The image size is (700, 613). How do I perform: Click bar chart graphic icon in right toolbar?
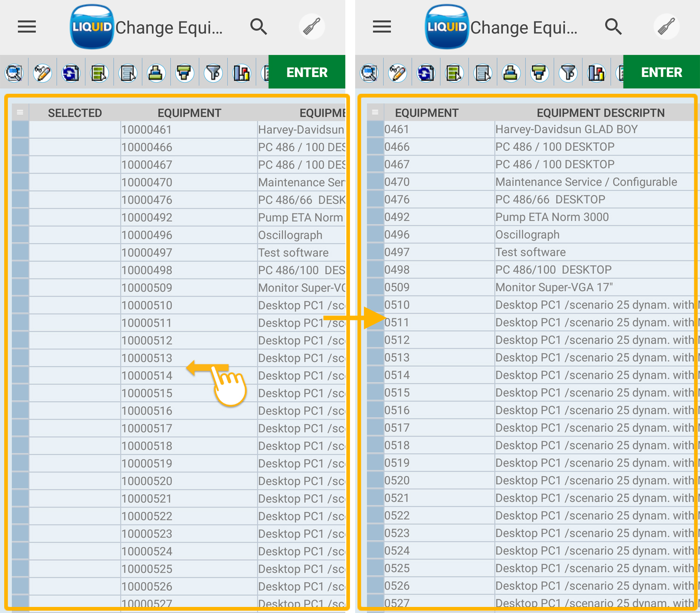pyautogui.click(x=596, y=73)
